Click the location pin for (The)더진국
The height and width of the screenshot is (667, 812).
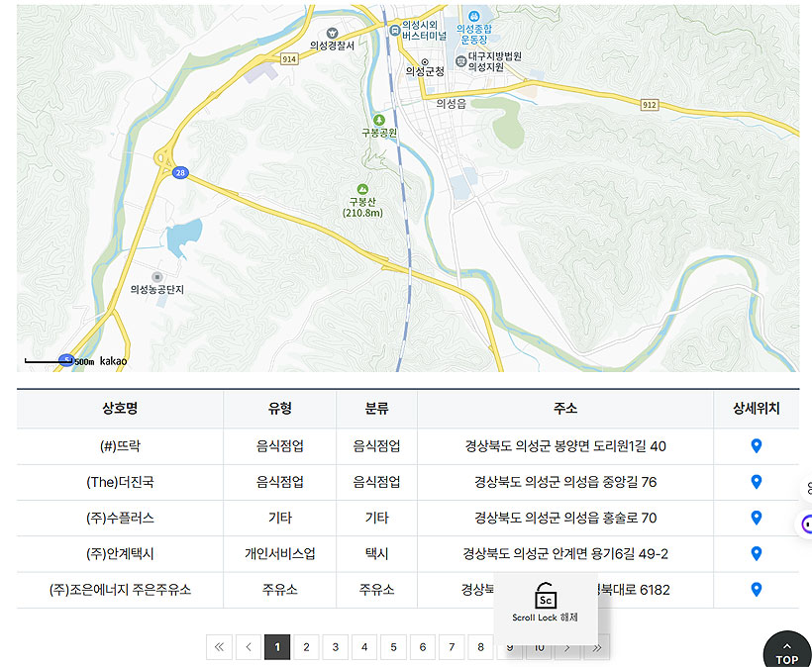[x=755, y=482]
